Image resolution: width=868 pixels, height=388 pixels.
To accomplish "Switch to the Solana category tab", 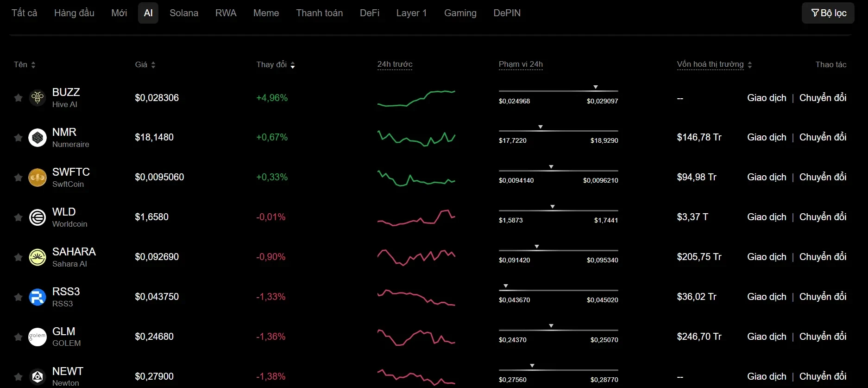I will click(184, 13).
